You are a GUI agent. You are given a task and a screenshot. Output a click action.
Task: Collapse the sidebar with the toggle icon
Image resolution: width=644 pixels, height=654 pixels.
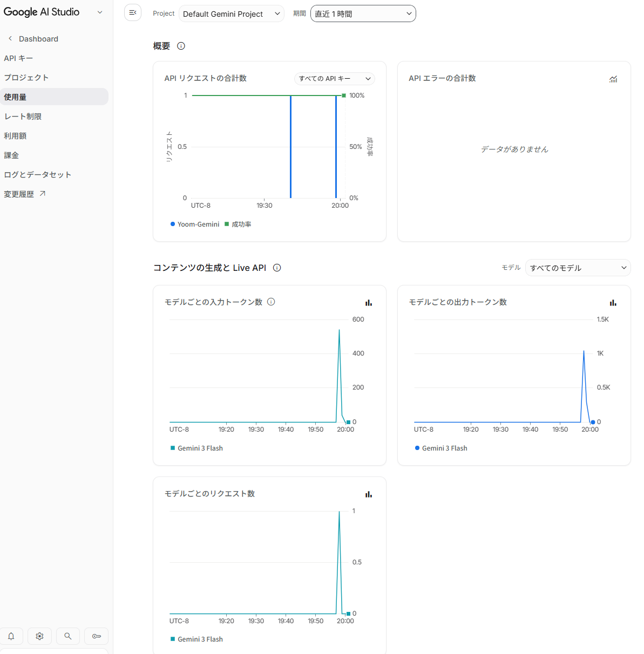coord(133,12)
